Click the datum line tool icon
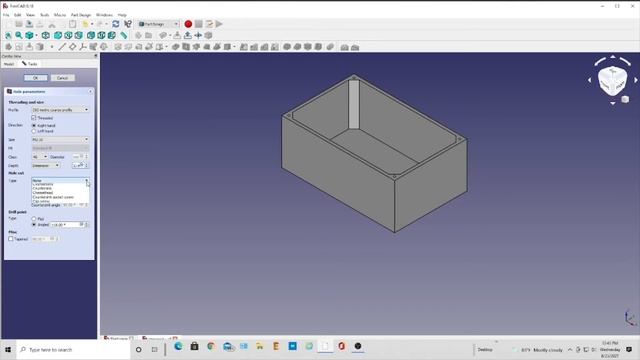640x360 pixels. (x=62, y=47)
